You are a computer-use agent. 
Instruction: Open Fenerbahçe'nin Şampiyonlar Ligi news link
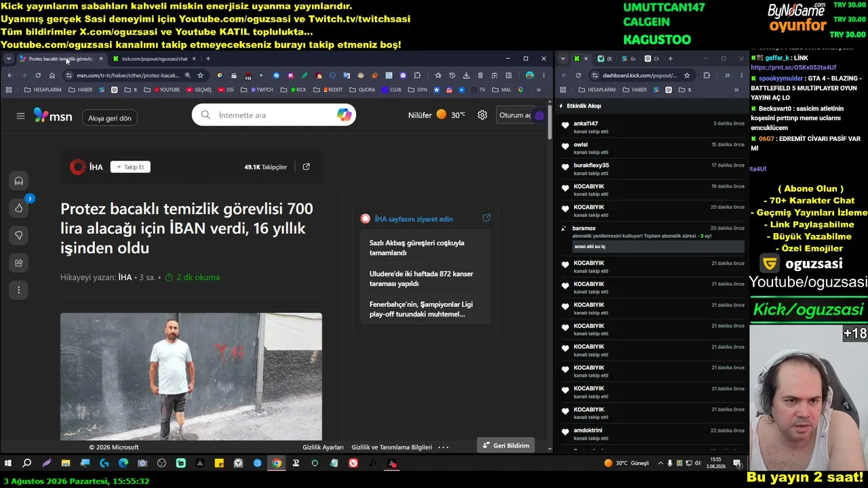click(x=421, y=309)
